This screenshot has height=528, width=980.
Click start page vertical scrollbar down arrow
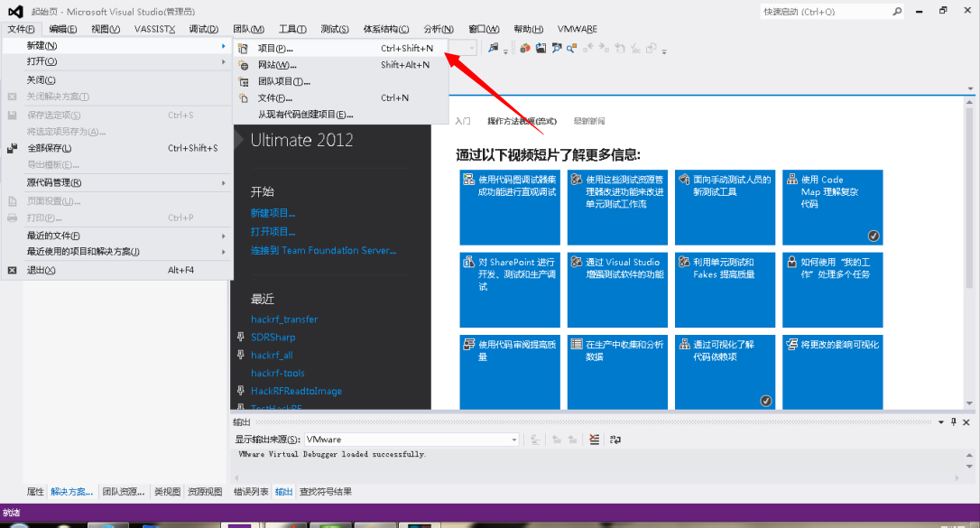pos(969,403)
